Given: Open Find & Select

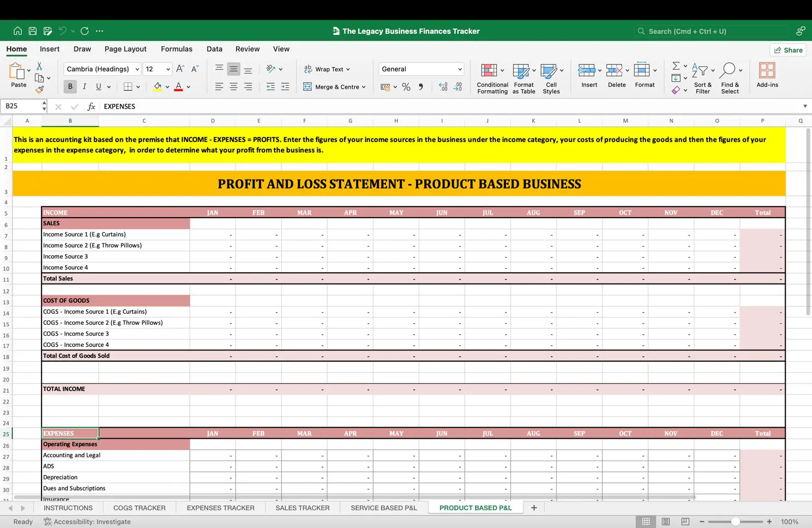Looking at the screenshot, I should click(x=730, y=78).
